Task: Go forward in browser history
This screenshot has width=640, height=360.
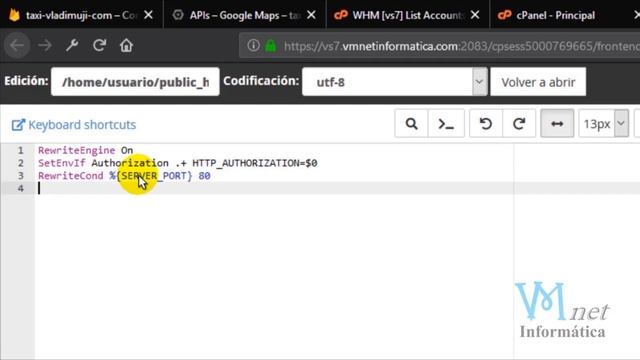Action: pyautogui.click(x=45, y=45)
